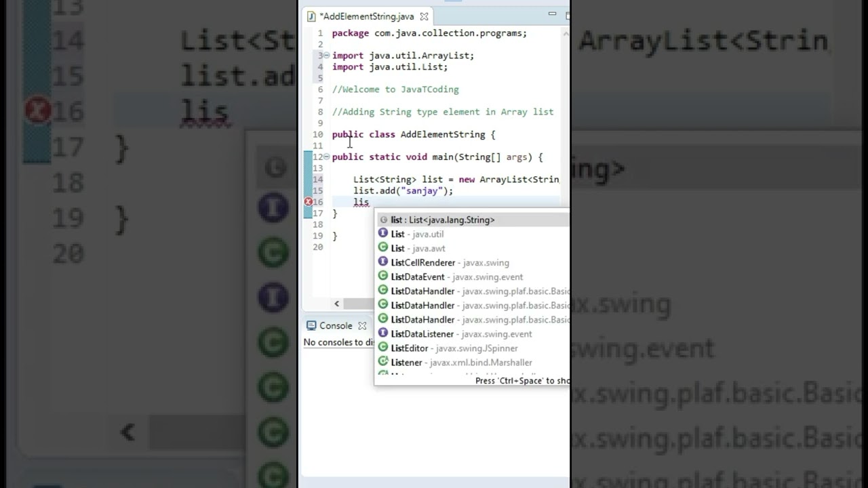868x488 pixels.
Task: Click the interface icon beside List java.util
Action: [383, 234]
